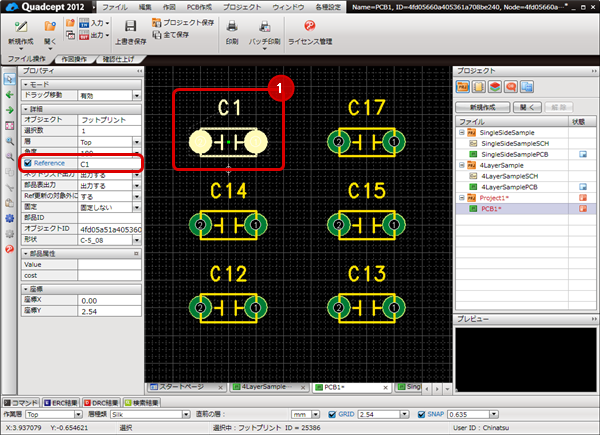Click the 上書き保存 floppy disk icon
The width and height of the screenshot is (600, 435).
click(x=130, y=26)
